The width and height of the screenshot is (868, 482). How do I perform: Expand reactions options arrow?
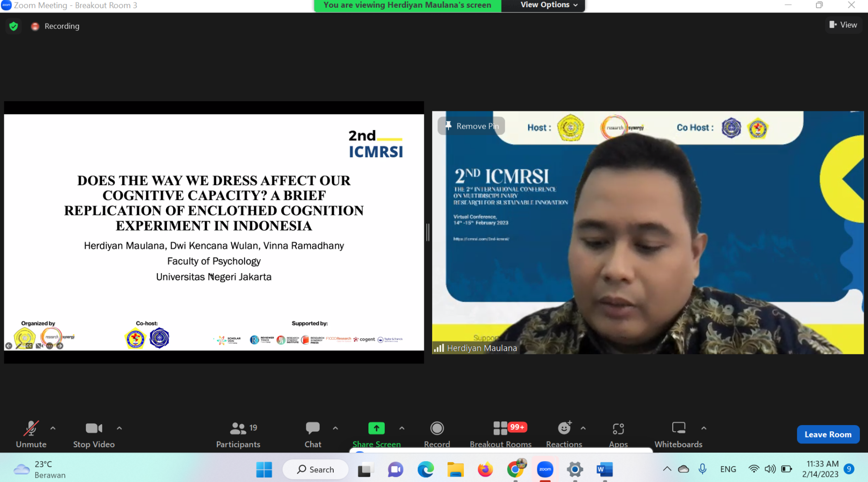click(x=583, y=428)
